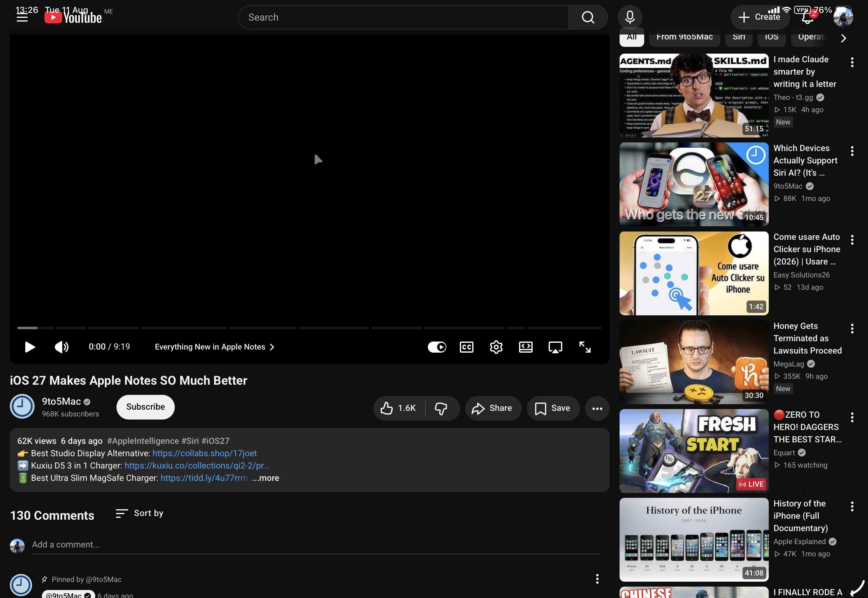Open the 'History of the iPhone (Full Documentary)' title
Image resolution: width=868 pixels, height=598 pixels.
(800, 516)
